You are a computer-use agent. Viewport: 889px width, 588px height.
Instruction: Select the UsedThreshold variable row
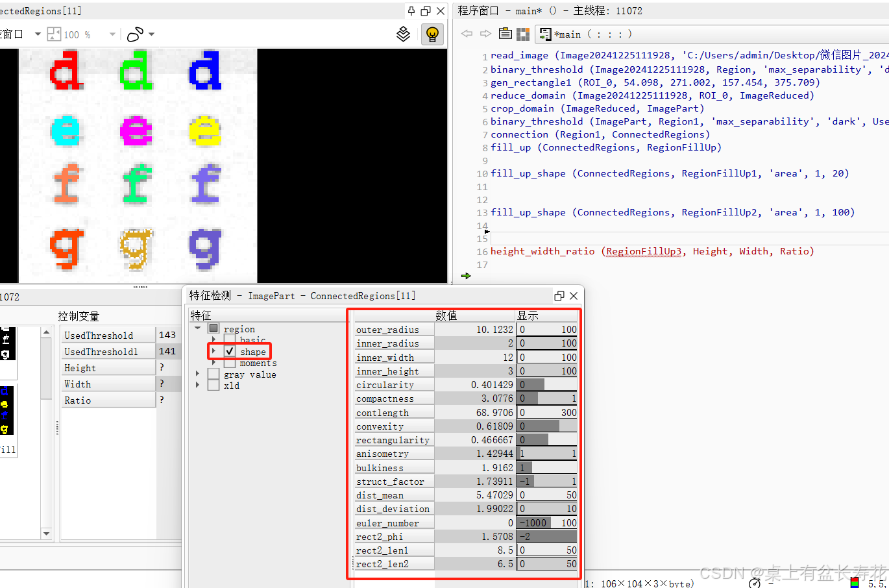pos(104,335)
